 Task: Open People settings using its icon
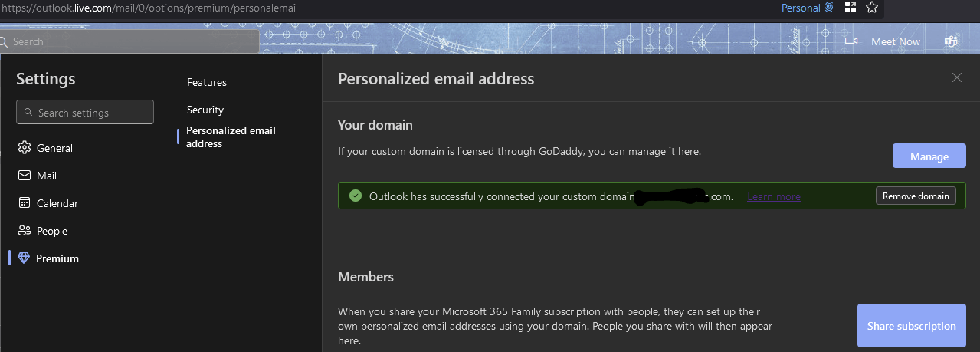(x=24, y=231)
